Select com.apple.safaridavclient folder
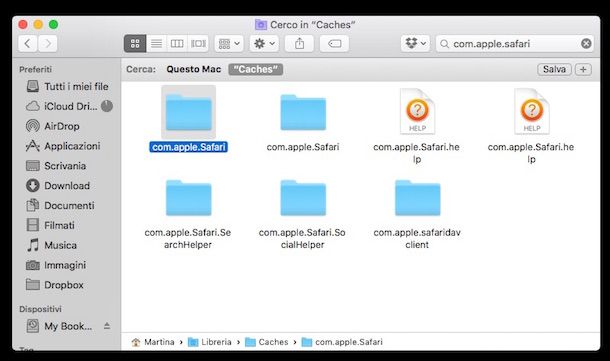The height and width of the screenshot is (361, 610). [x=417, y=198]
